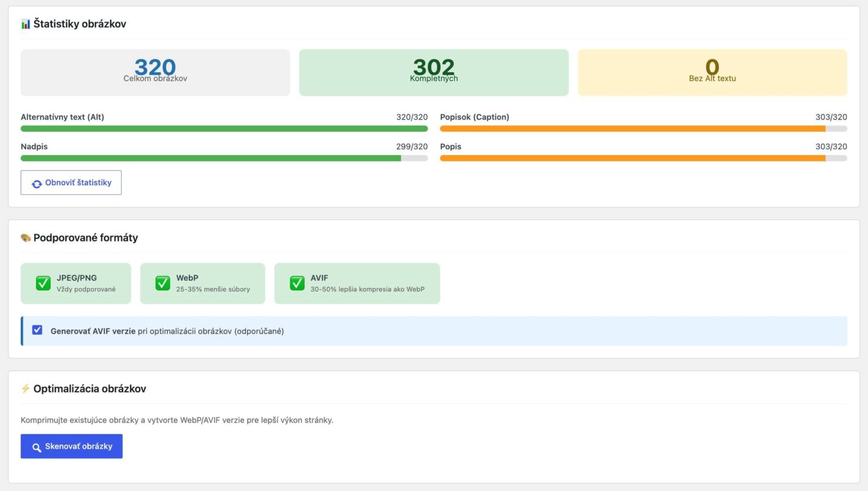Click the Nadpis label

[x=34, y=146]
